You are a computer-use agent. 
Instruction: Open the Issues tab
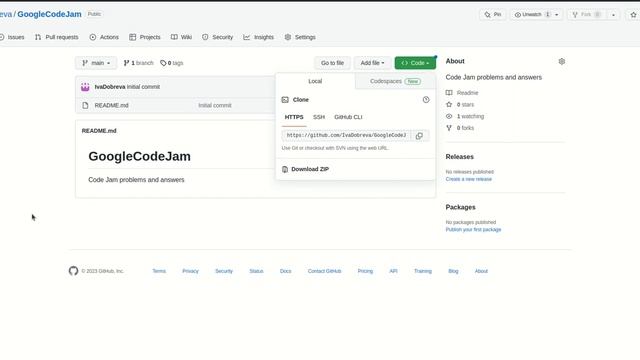click(12, 37)
